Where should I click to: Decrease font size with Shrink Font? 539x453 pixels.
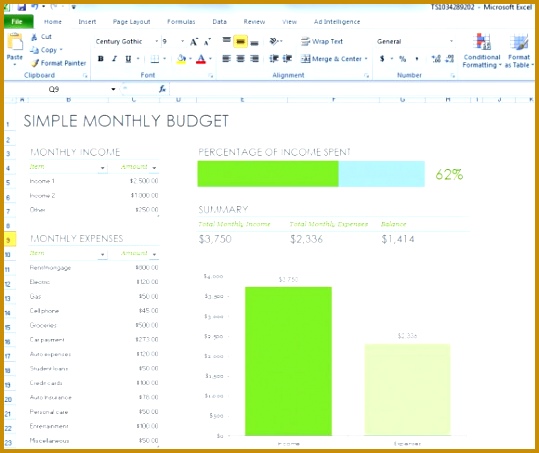(x=207, y=42)
